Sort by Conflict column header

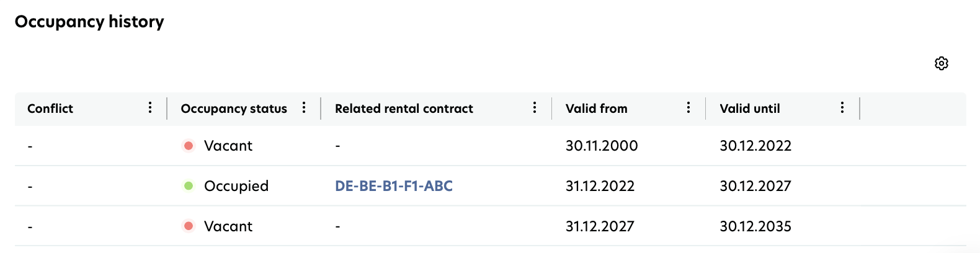pyautogui.click(x=50, y=109)
